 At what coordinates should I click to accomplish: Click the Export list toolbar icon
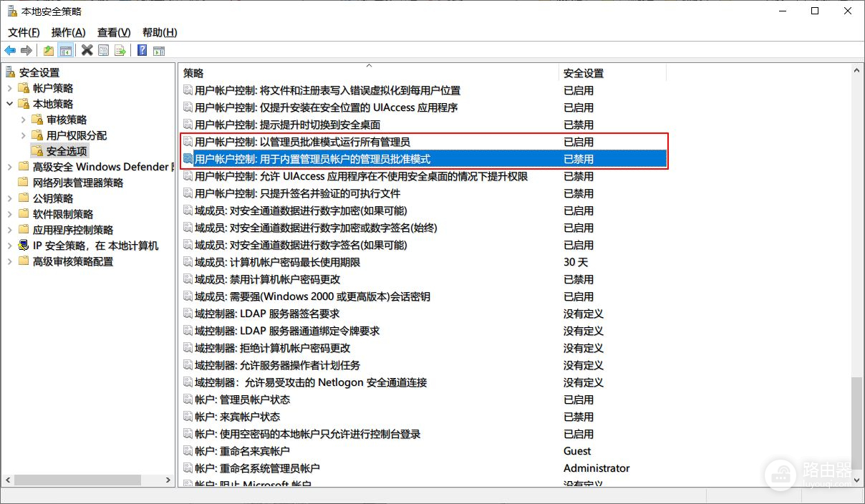pyautogui.click(x=120, y=50)
